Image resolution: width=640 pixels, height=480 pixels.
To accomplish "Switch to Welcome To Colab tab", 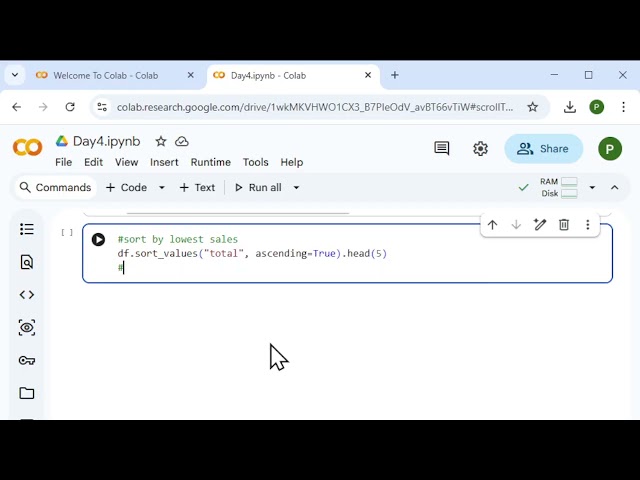I will [106, 76].
